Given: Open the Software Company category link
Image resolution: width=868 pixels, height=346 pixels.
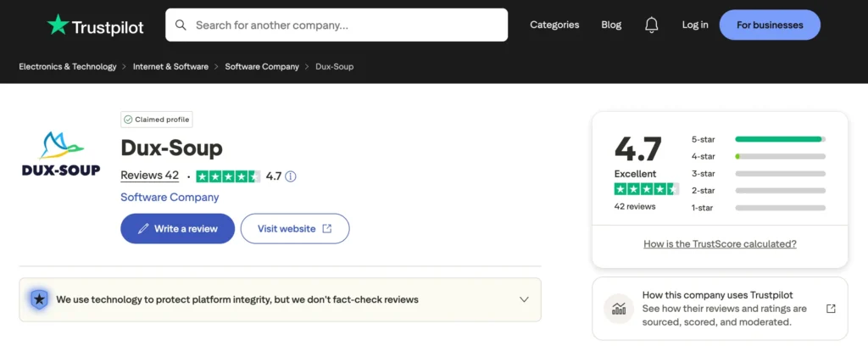Looking at the screenshot, I should (170, 198).
